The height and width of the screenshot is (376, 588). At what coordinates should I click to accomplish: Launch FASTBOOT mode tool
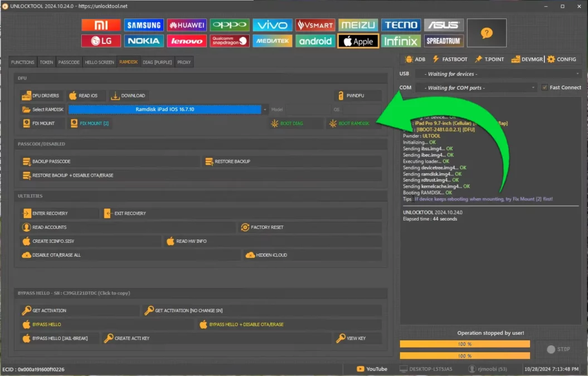450,59
